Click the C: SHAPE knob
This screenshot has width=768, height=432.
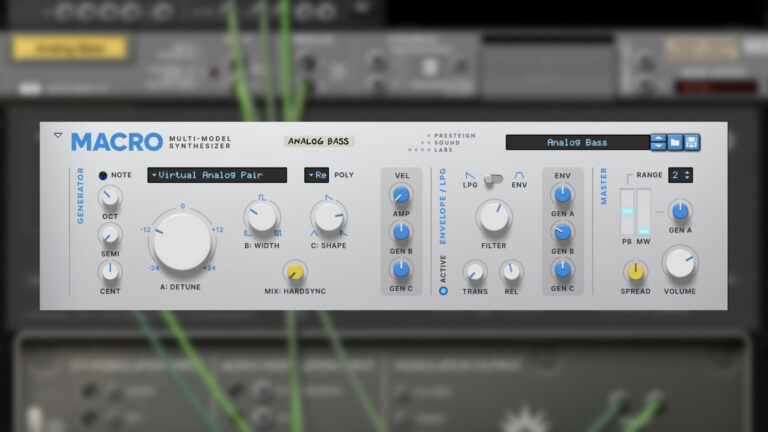pyautogui.click(x=328, y=217)
